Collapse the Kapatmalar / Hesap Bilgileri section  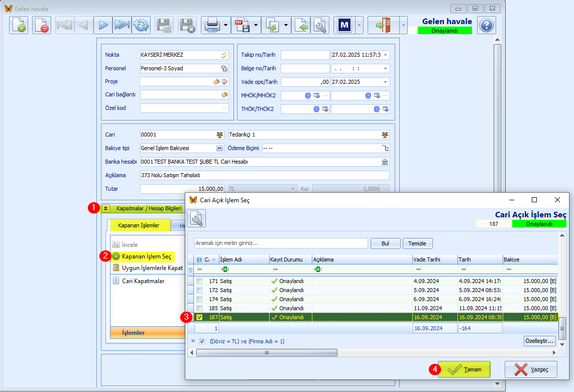pos(106,208)
